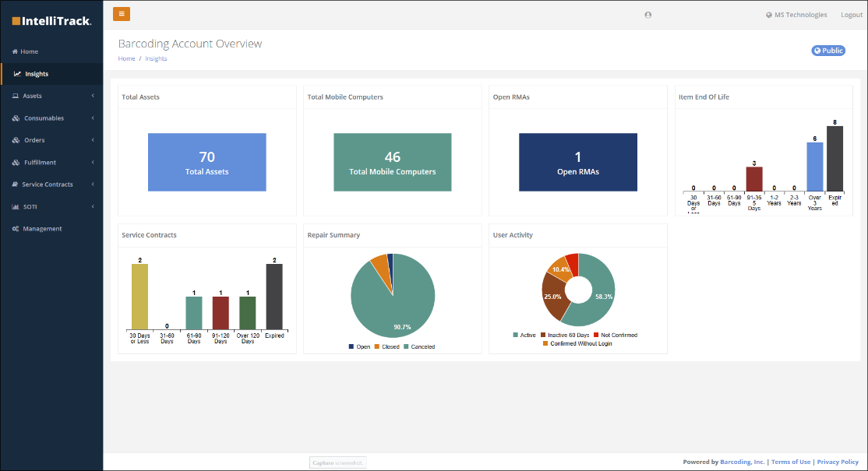The height and width of the screenshot is (471, 868).
Task: Click the orange hamburger menu button
Action: 122,14
